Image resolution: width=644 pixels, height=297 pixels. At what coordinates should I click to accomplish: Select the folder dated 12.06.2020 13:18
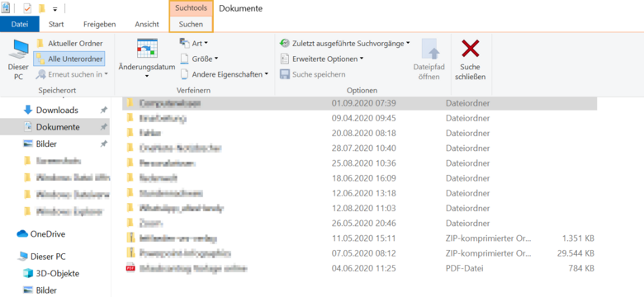click(x=359, y=193)
